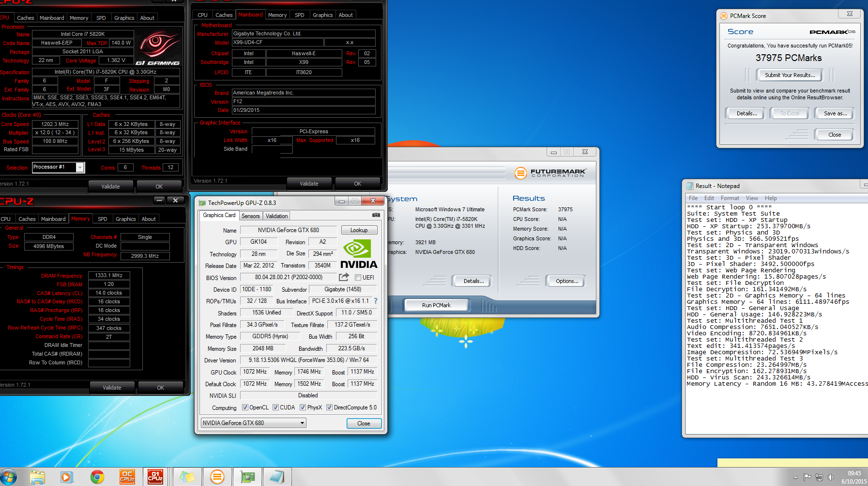
Task: Toggle the DirectCompute 5.0 checkbox
Action: pos(329,408)
